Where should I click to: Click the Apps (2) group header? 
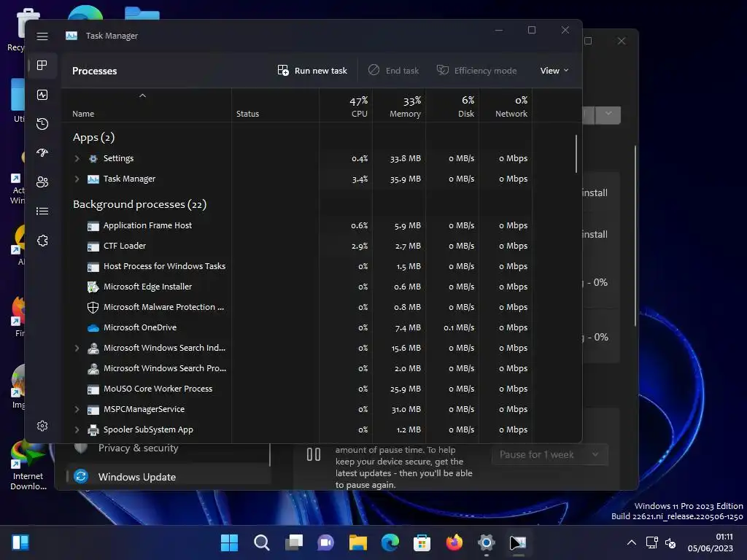pyautogui.click(x=94, y=138)
